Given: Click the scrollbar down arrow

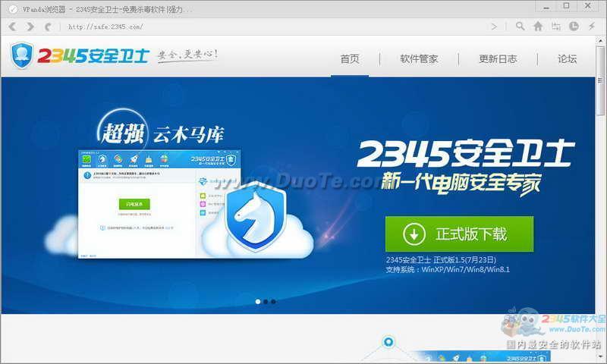Looking at the screenshot, I should tap(600, 356).
